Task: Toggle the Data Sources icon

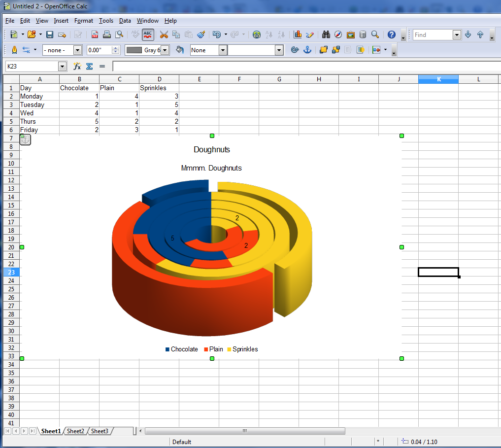Action: point(363,34)
